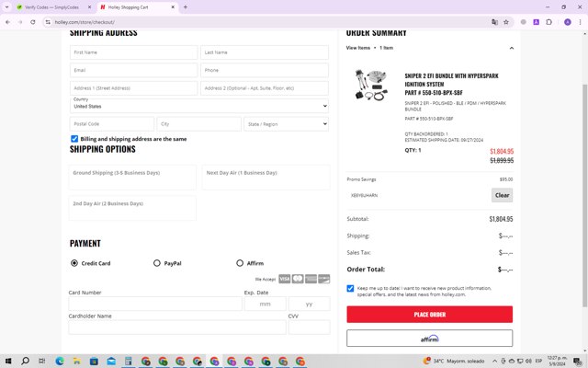Viewport: 588px width, 368px height.
Task: Untick the keep me up to date checkbox
Action: coord(350,288)
